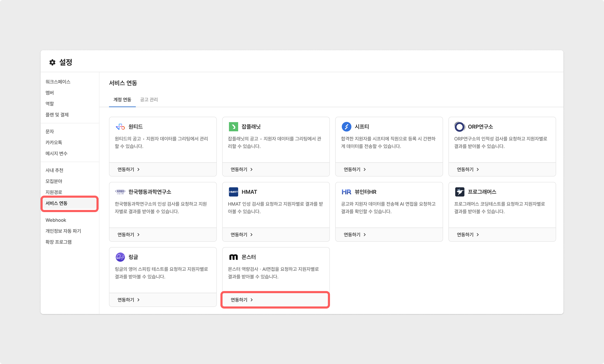Click the HMAT logo icon
Screen dimensions: 604x364
point(233,192)
